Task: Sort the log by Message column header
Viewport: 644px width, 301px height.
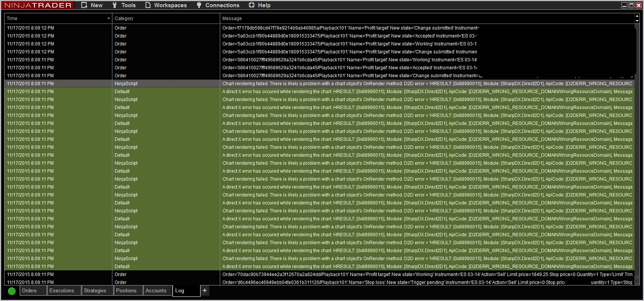Action: 427,19
